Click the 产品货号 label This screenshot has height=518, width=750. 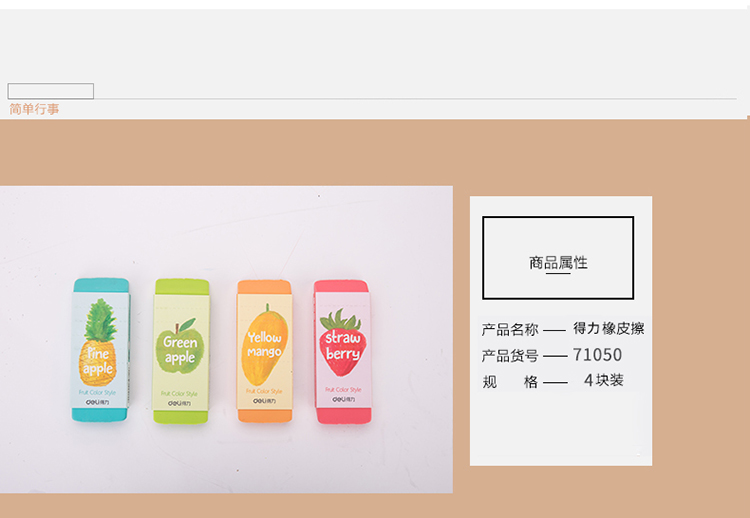coord(510,356)
